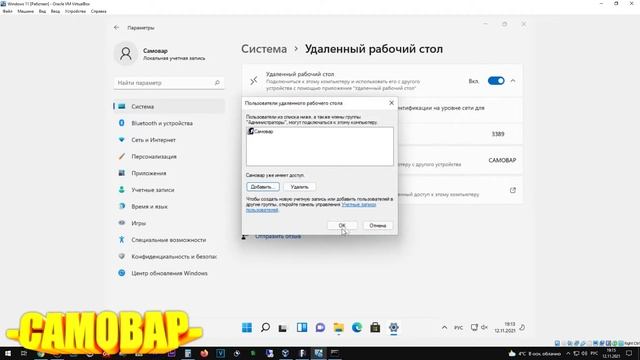Open the Widgets panel on the taskbar
Screen dimensions: 640x360
302,327
